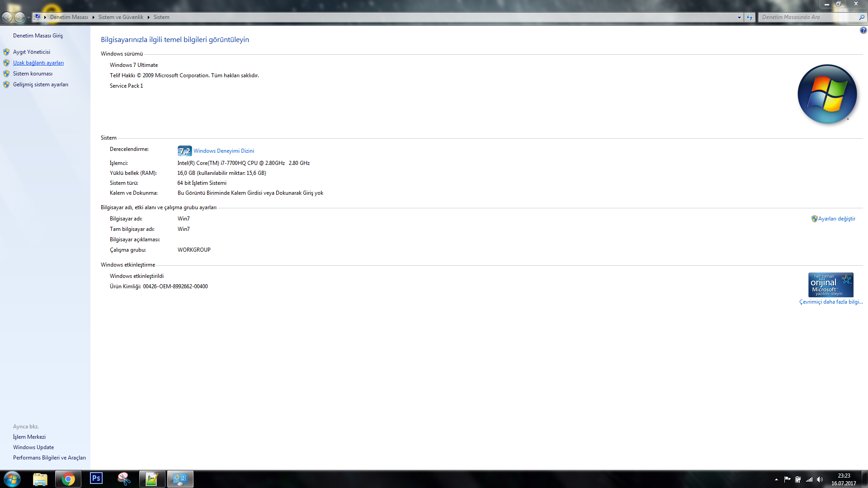The image size is (868, 488).
Task: Expand arrow after Denetim Masası breadcrumb
Action: [93, 17]
